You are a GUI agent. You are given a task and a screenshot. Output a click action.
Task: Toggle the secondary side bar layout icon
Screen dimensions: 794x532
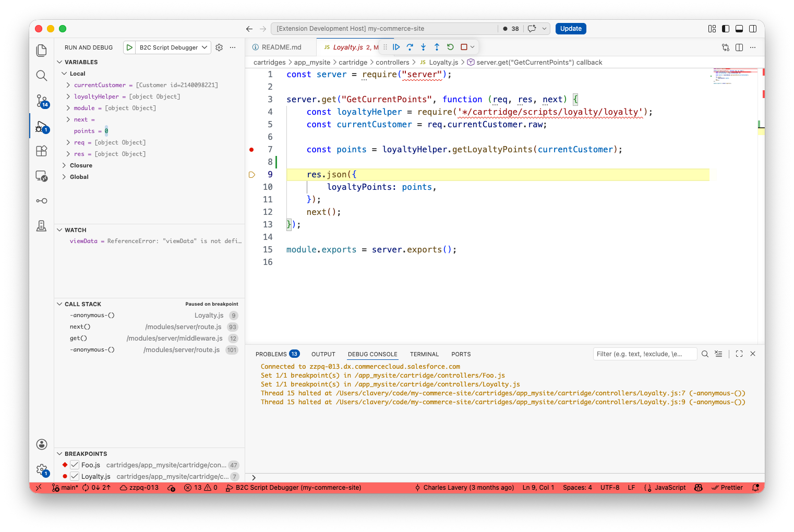(753, 29)
